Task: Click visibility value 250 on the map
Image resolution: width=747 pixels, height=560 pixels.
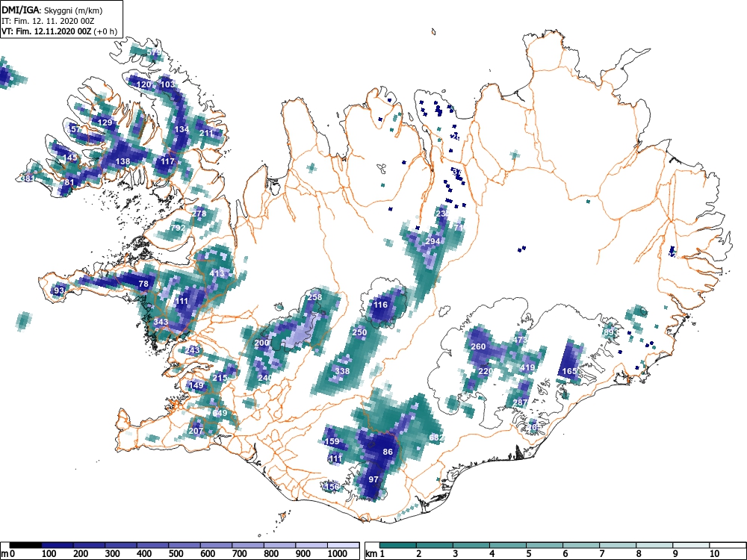Action: (x=360, y=332)
